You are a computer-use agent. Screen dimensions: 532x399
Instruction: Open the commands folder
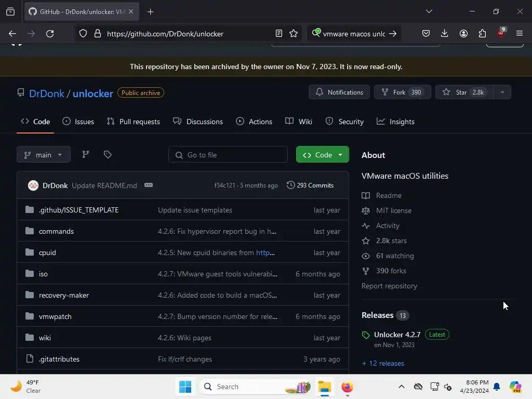coord(56,231)
